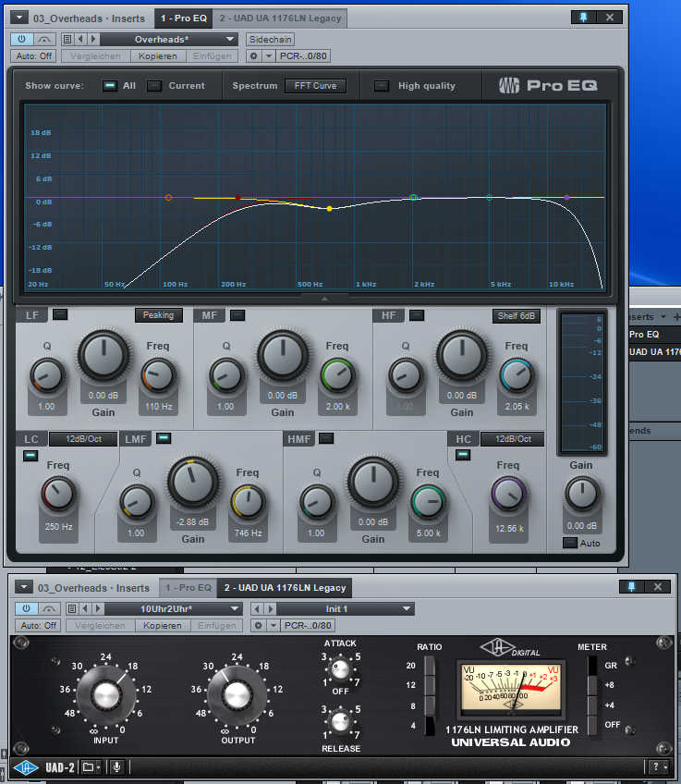The height and width of the screenshot is (784, 681).
Task: Enable the LF band toggle
Action: (60, 314)
